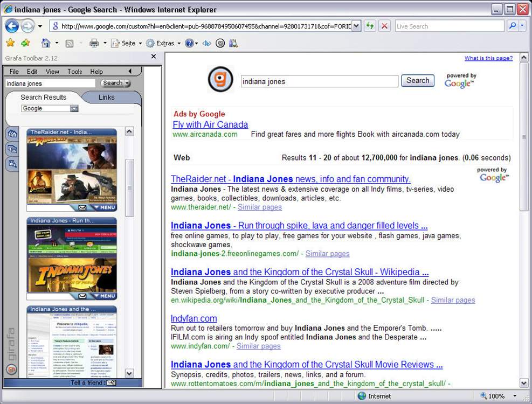Viewport: 532px width, 404px height.
Task: Click the Live Search magnifier icon
Action: [512, 26]
